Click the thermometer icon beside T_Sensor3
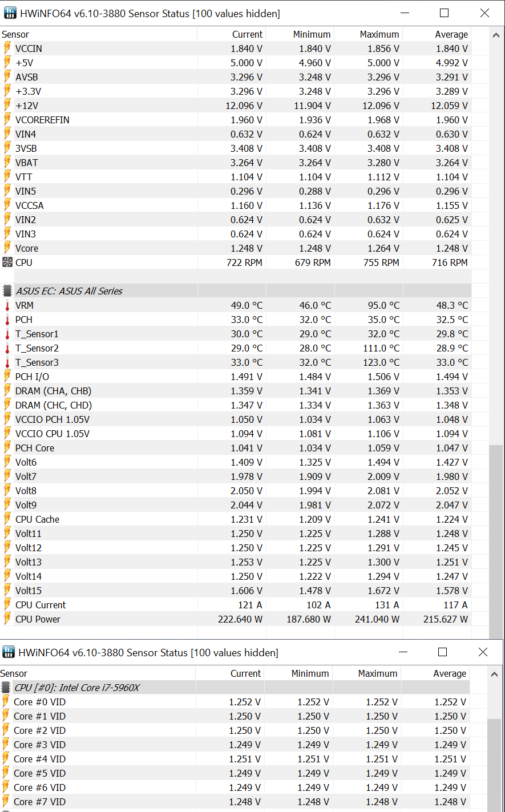Screen dimensions: 505x812 tap(7, 362)
